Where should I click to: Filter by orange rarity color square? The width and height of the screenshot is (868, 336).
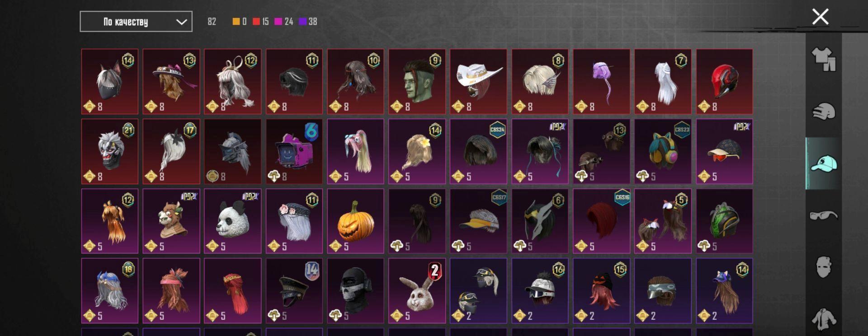pyautogui.click(x=236, y=21)
